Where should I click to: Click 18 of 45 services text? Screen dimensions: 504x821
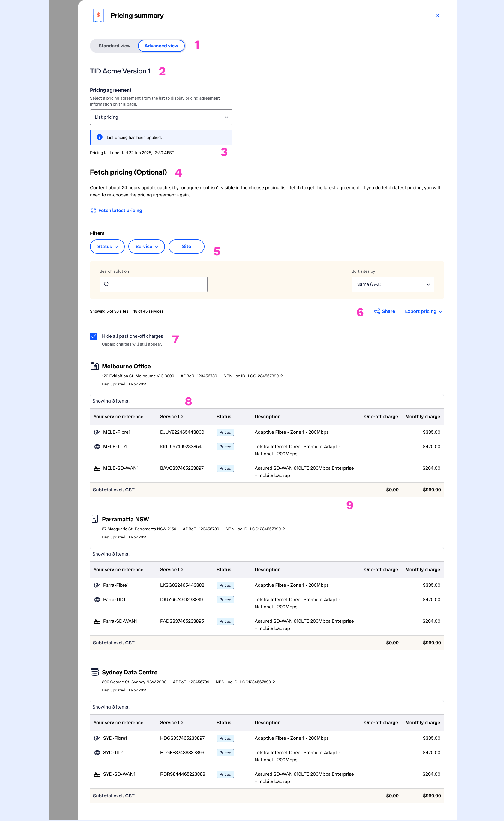pyautogui.click(x=148, y=311)
